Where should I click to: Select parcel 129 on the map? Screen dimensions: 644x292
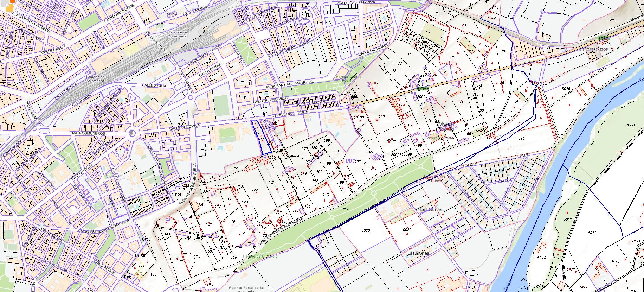click(x=235, y=169)
